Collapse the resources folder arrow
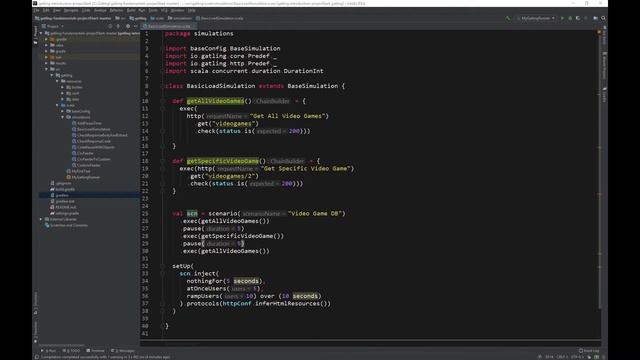The height and width of the screenshot is (360, 640). 57,81
